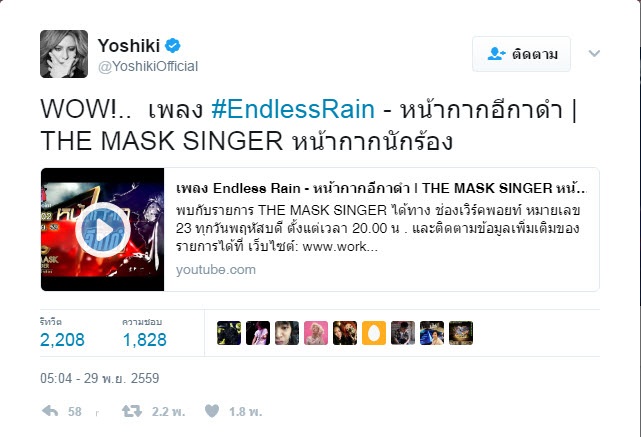This screenshot has height=437, width=641.
Task: Open the tweet timestamp 05:04 - 29 พ.ย. 2559
Action: (99, 378)
